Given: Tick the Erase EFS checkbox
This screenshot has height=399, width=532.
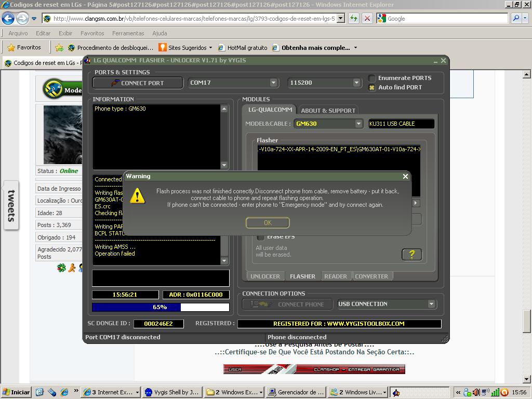Looking at the screenshot, I should click(x=261, y=237).
